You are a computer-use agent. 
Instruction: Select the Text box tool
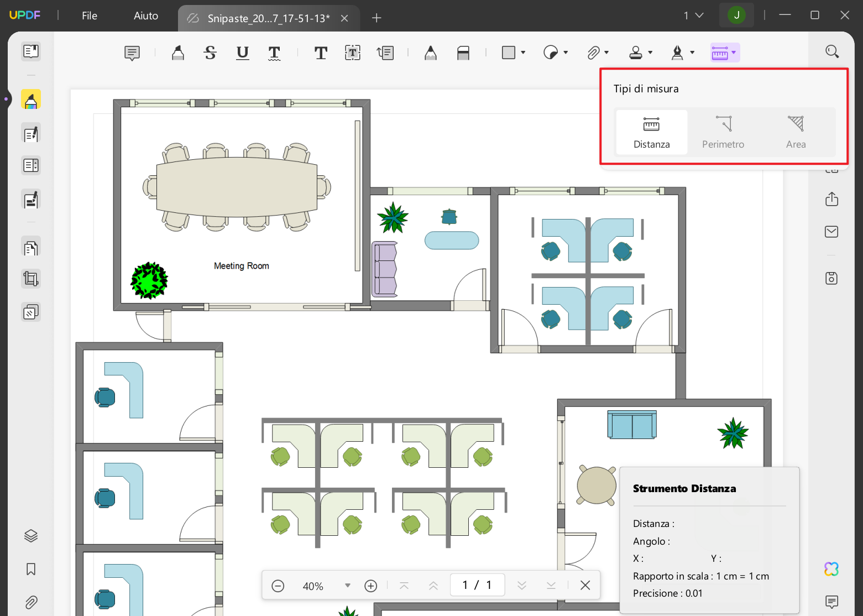pos(353,53)
